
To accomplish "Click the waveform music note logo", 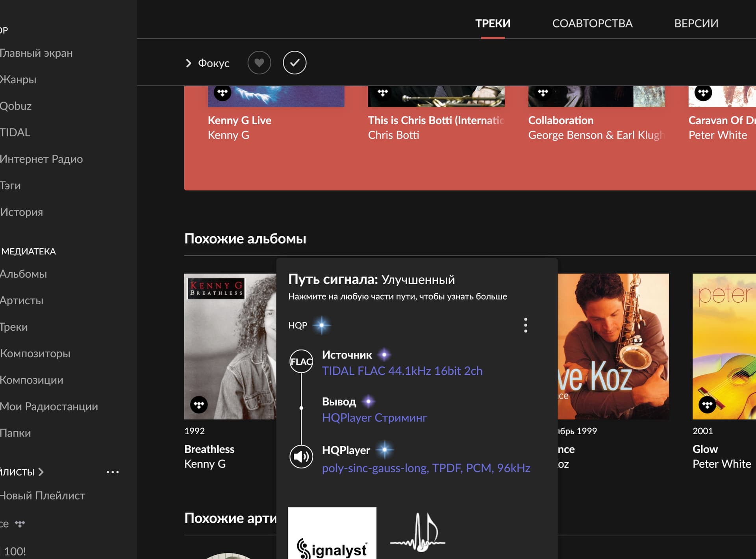I will (x=418, y=532).
